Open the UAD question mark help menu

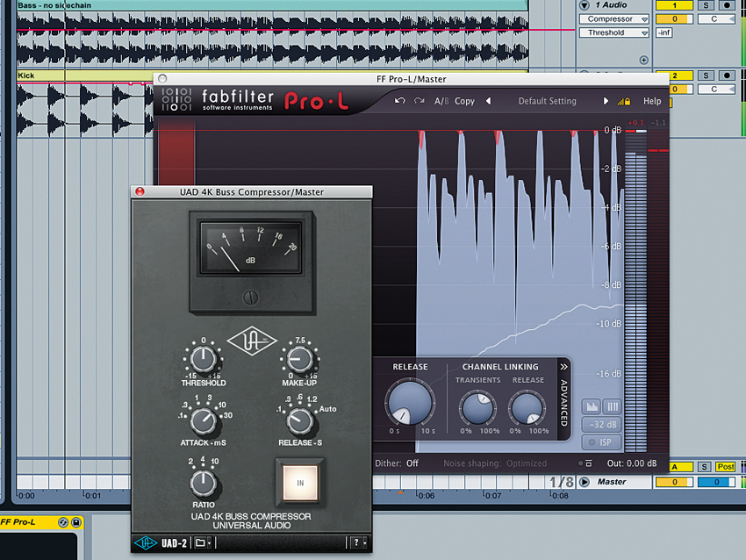[x=359, y=542]
